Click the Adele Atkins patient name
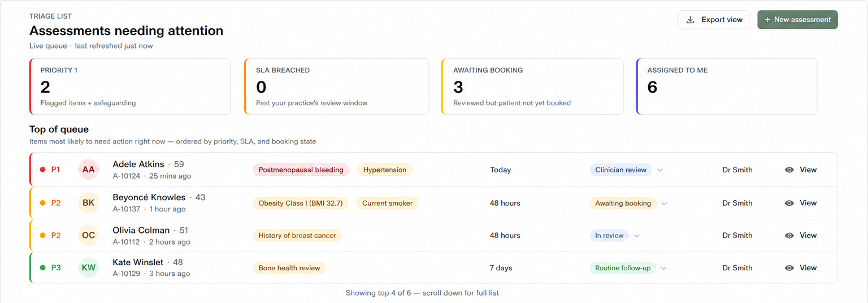868x303 pixels. coord(138,164)
